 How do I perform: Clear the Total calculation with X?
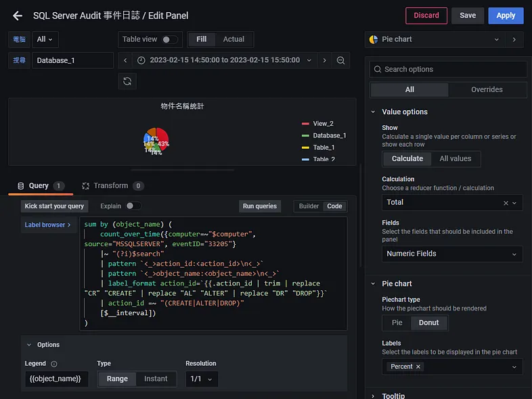(x=506, y=203)
